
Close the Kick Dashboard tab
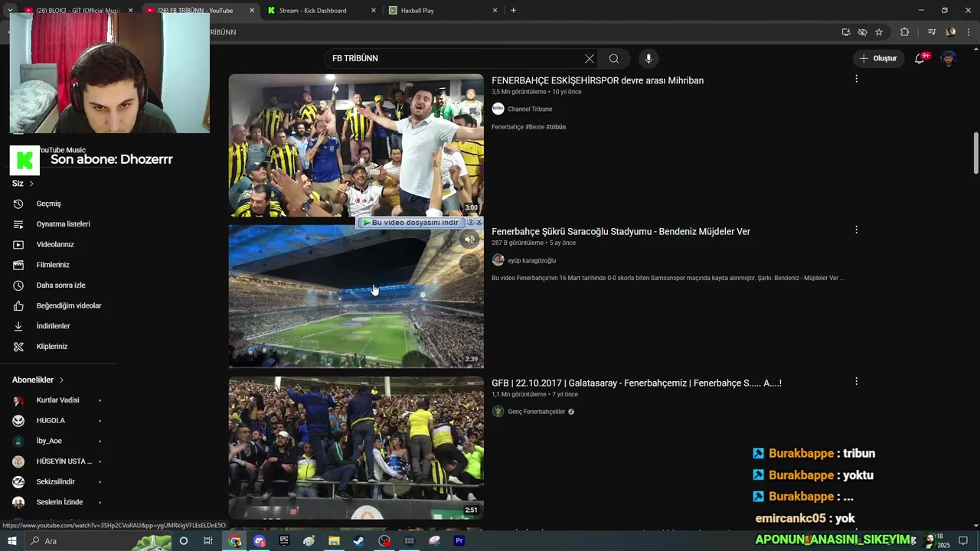pos(374,11)
